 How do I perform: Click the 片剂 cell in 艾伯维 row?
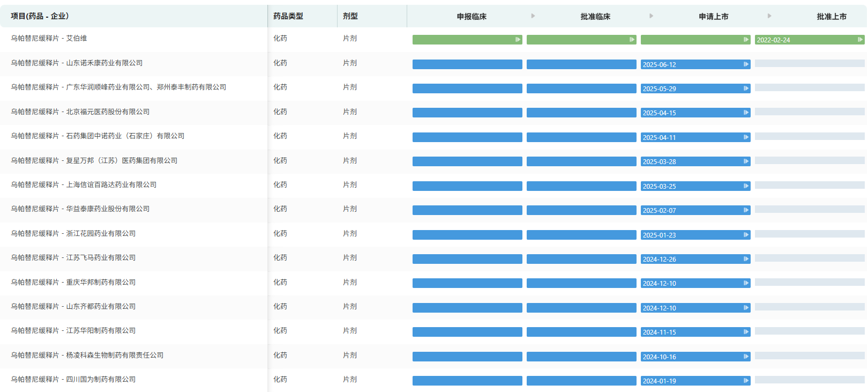tap(350, 38)
